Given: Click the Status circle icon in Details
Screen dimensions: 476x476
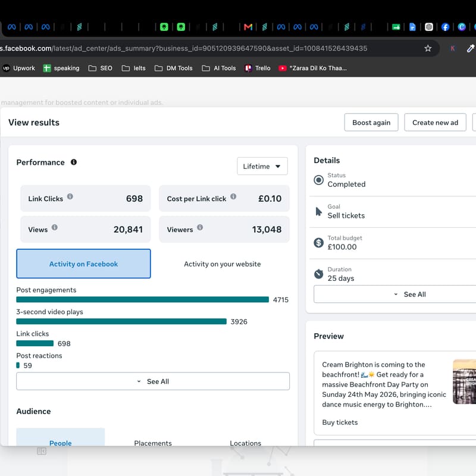Looking at the screenshot, I should (318, 180).
